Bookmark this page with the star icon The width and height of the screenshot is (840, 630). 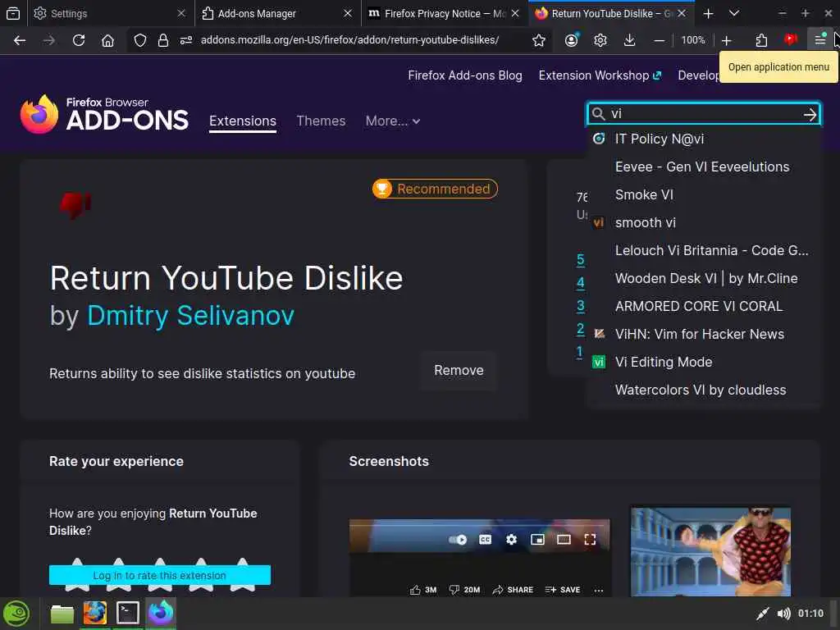539,40
